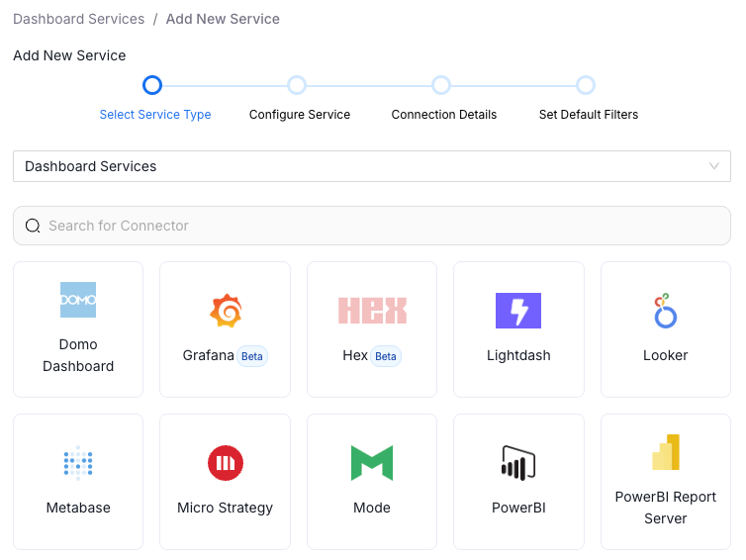Screen dimensions: 746x560
Task: Click the Configure Service label
Action: click(x=300, y=115)
